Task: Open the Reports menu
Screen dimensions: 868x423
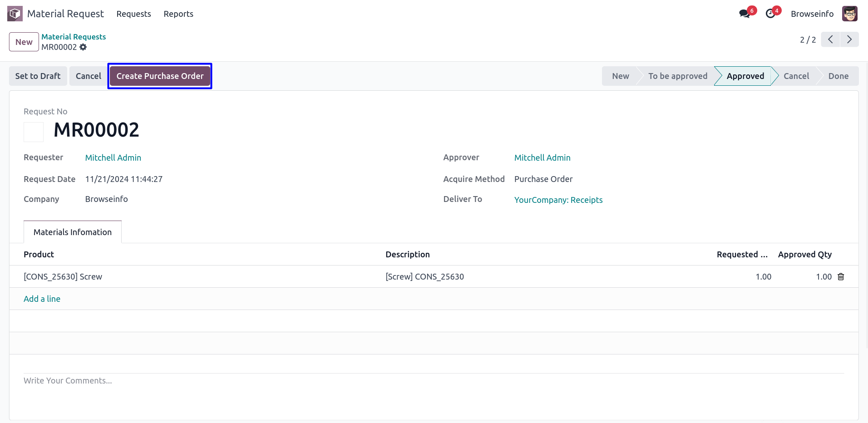Action: (x=178, y=14)
